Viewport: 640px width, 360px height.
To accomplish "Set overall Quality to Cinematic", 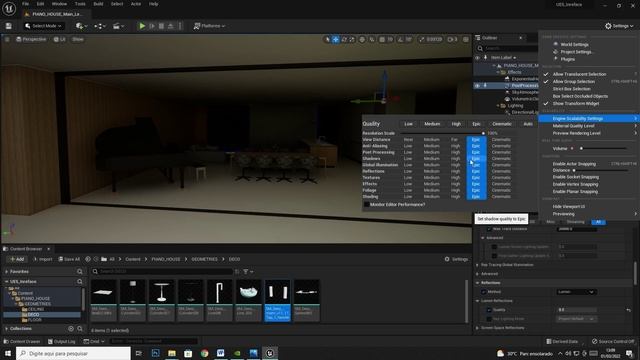I will (502, 124).
